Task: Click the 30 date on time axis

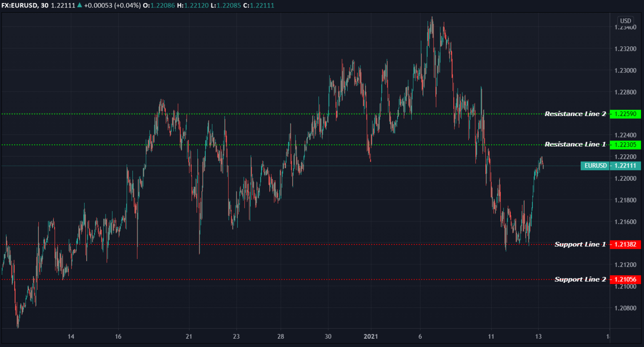Action: [328, 336]
